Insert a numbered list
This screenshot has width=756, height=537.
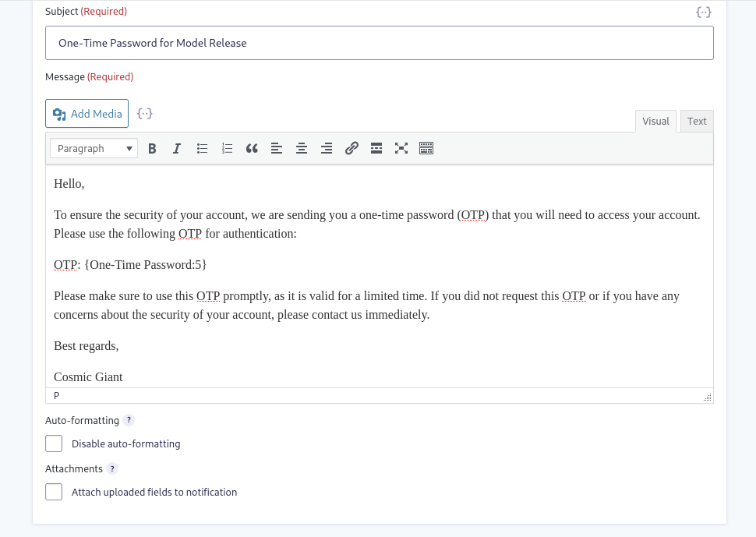[x=227, y=148]
